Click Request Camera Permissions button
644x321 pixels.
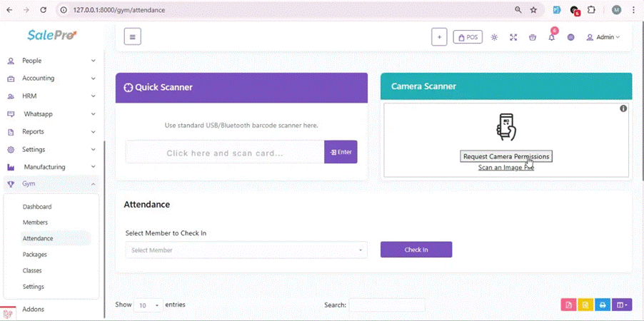tap(505, 156)
